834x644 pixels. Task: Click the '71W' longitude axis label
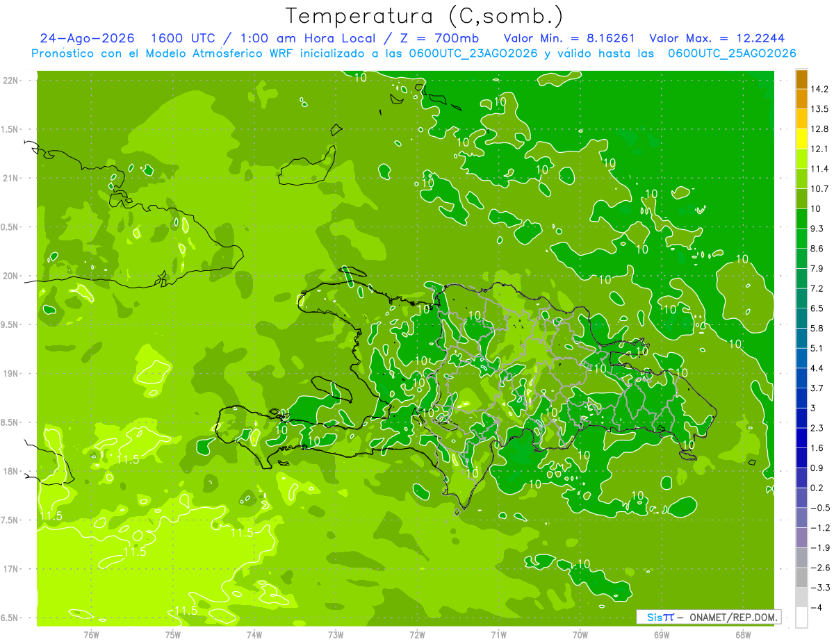(x=498, y=634)
